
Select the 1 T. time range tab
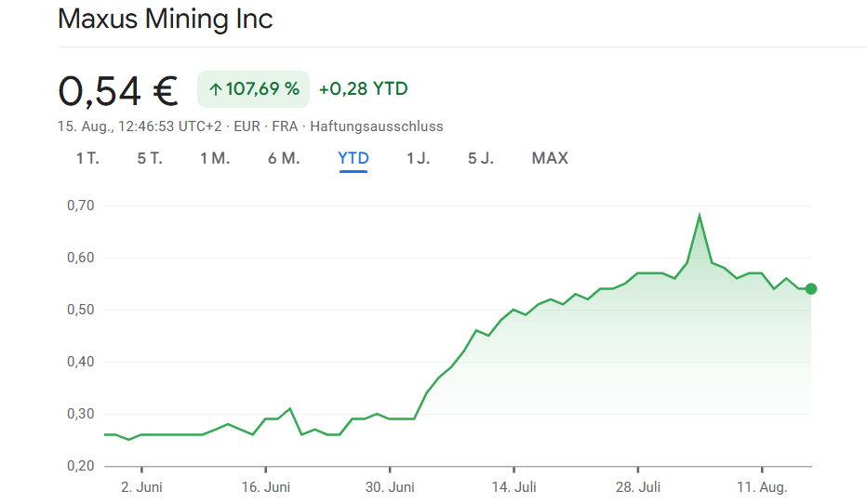coord(87,159)
